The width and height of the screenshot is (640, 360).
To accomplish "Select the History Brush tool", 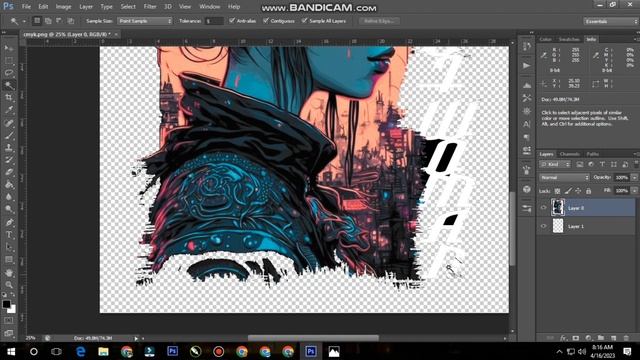I will [9, 160].
